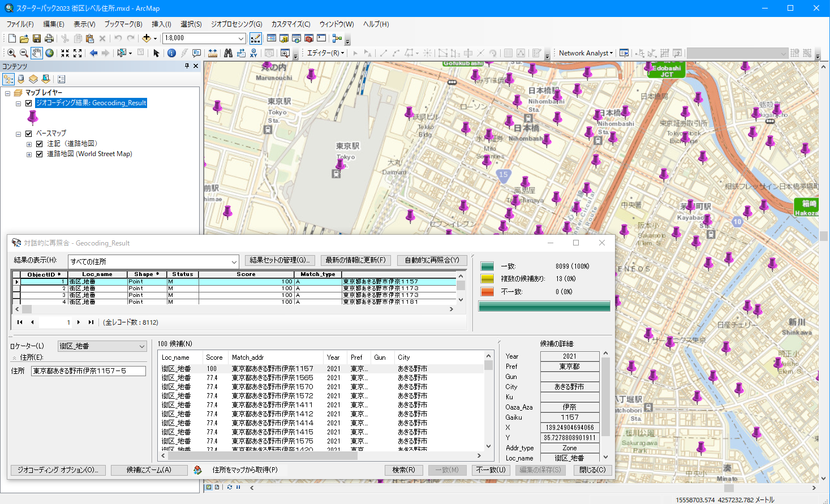Click the Fixed Zoom Out icon
This screenshot has width=830, height=504.
click(78, 53)
